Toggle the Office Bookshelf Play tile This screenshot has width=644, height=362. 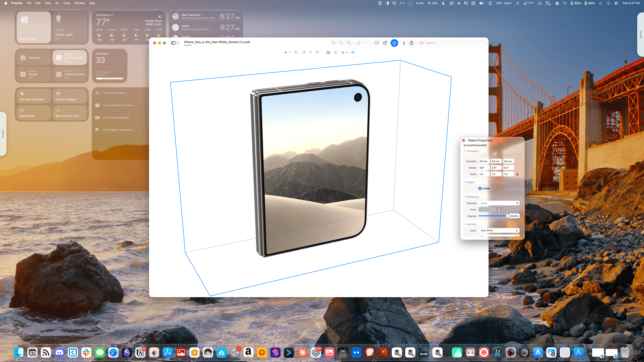(x=70, y=74)
